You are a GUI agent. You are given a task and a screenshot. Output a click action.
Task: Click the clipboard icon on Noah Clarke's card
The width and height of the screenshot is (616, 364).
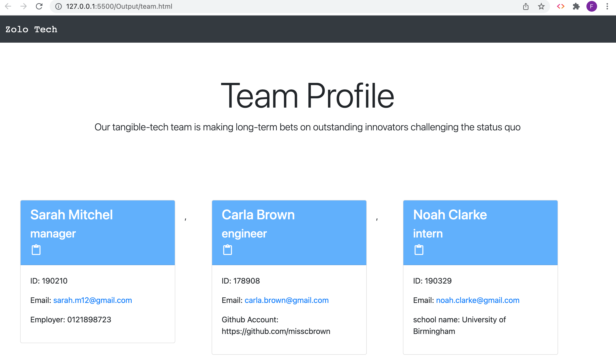click(419, 249)
